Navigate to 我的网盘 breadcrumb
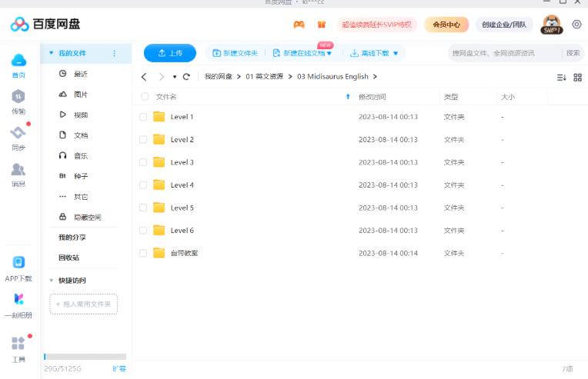 [x=219, y=76]
